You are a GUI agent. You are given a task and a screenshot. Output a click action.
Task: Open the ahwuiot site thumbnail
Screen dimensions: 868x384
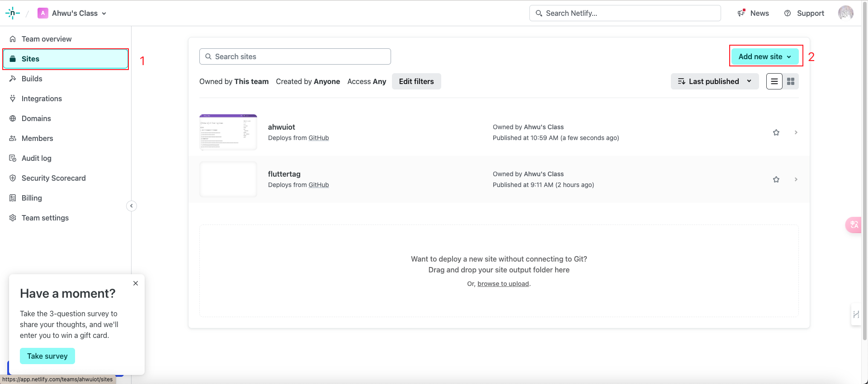228,132
